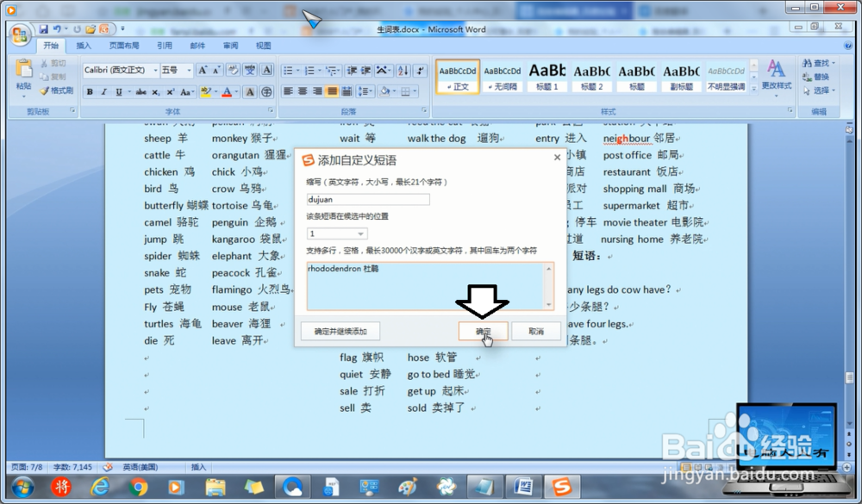The width and height of the screenshot is (862, 504).
Task: Switch to the 页面布局 ribbon tab
Action: point(123,46)
